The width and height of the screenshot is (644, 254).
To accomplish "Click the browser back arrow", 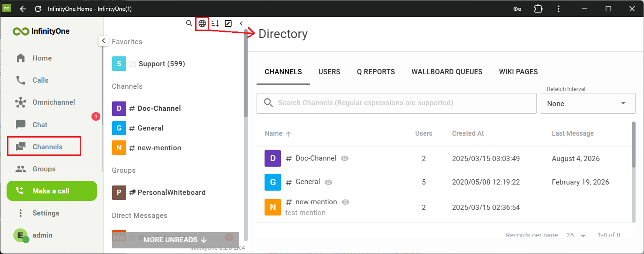I will point(23,9).
